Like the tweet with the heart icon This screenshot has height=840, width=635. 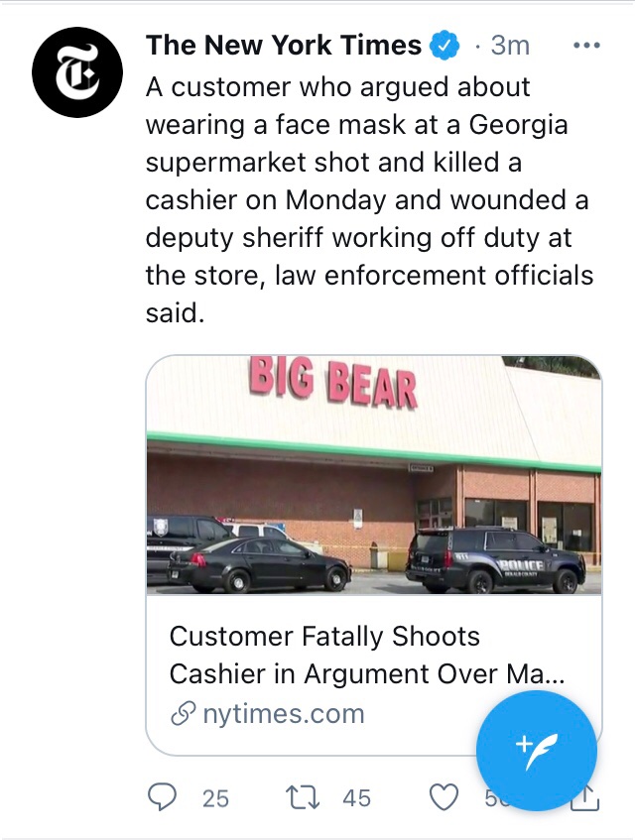point(445,796)
